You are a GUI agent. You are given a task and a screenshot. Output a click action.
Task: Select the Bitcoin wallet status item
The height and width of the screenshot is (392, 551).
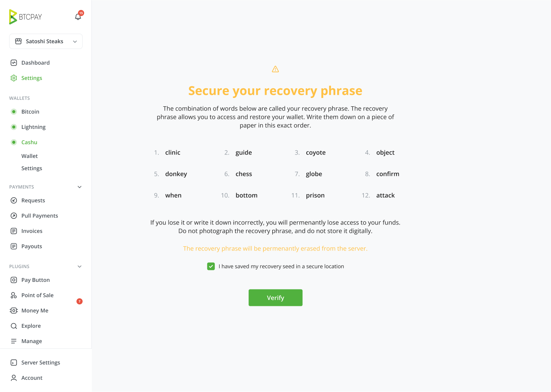(x=30, y=112)
